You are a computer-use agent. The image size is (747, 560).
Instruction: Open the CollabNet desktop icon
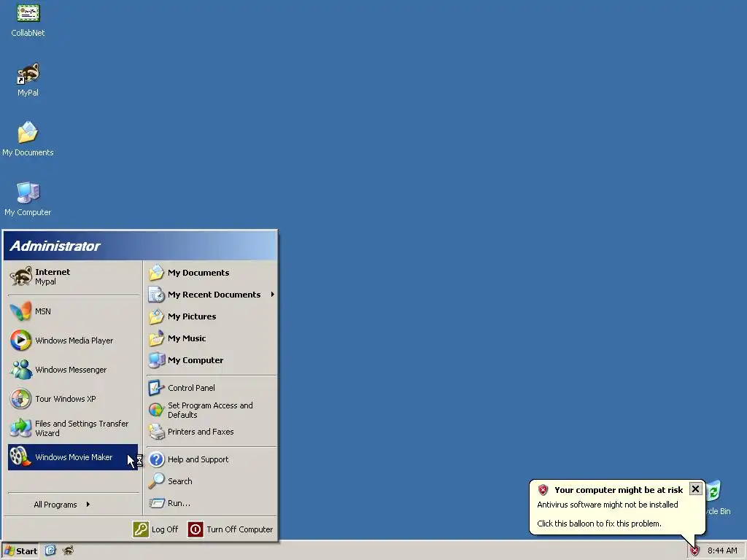[x=28, y=20]
